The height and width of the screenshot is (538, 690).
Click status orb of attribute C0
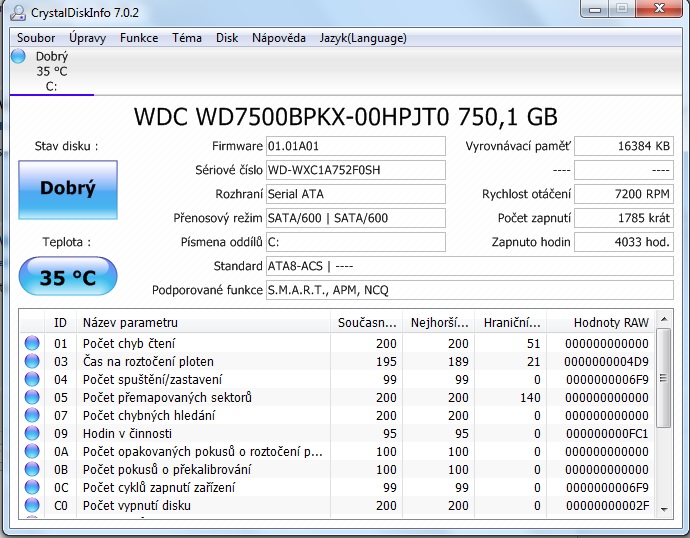[32, 505]
